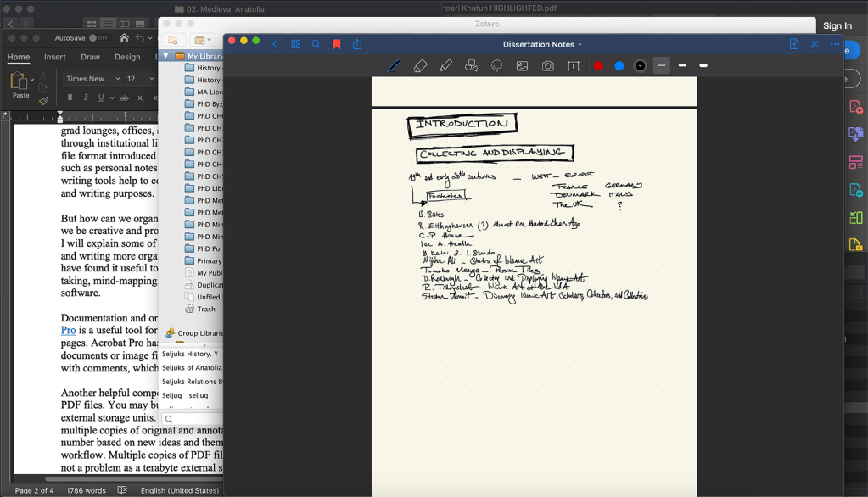This screenshot has width=868, height=497.
Task: Add a text box to the note
Action: click(x=574, y=66)
